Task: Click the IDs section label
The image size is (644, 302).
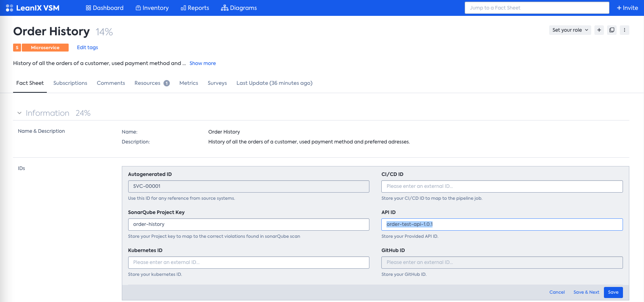Action: tap(21, 168)
